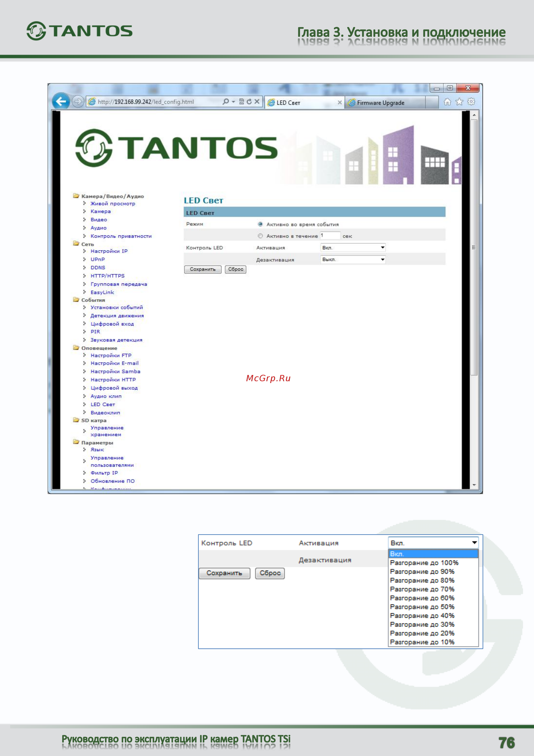Open Контроль приватности link
Screen dimensions: 534x756
[121, 236]
